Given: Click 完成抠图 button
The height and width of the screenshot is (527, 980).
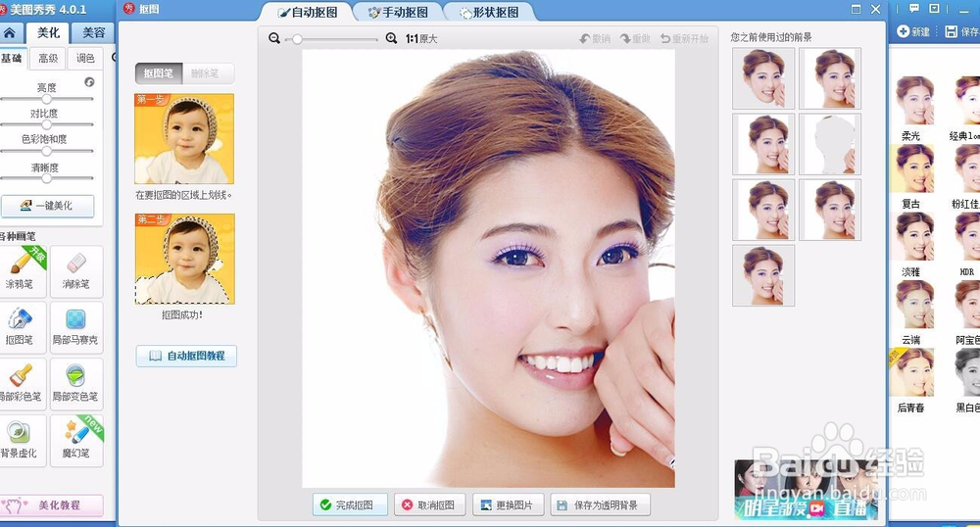Looking at the screenshot, I should click(x=350, y=504).
